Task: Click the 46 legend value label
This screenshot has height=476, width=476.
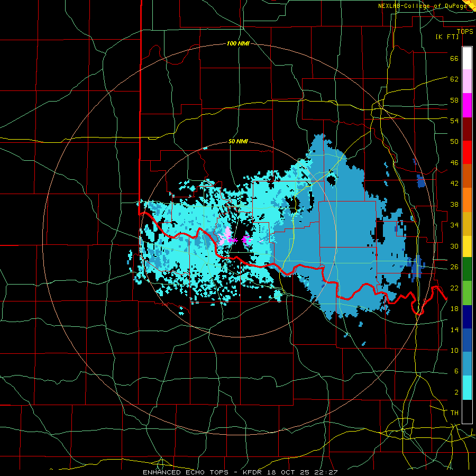Action: [454, 163]
